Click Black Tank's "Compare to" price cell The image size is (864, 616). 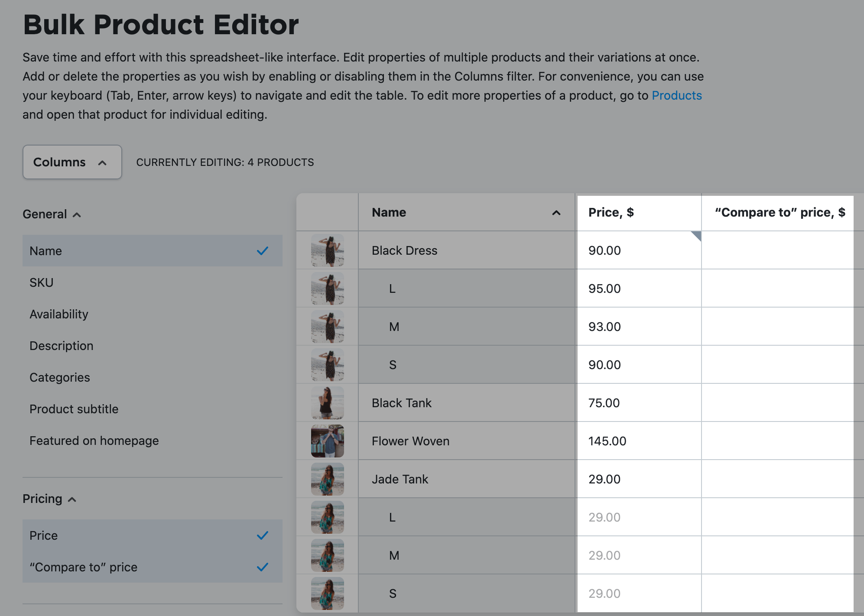pyautogui.click(x=778, y=402)
